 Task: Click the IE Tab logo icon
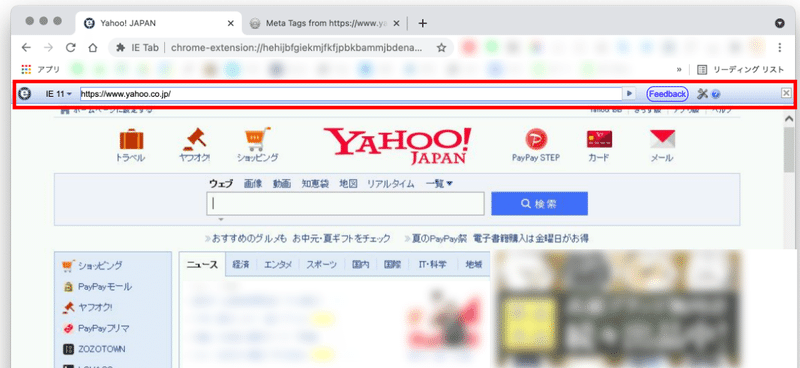tap(24, 94)
